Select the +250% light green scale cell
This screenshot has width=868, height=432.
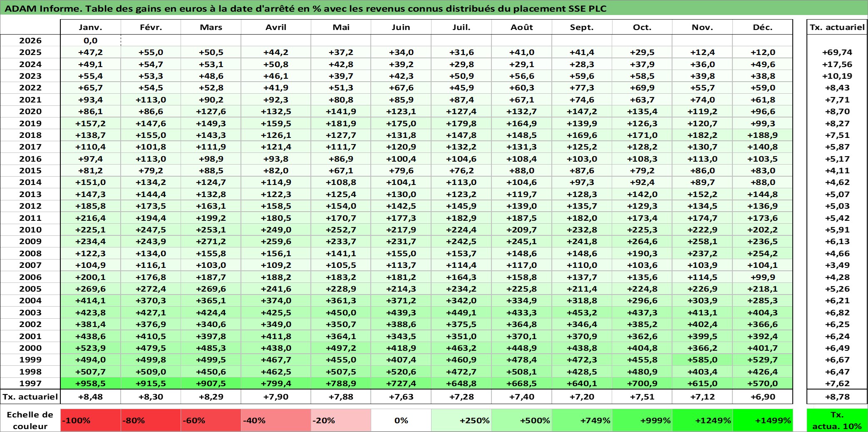click(x=461, y=420)
